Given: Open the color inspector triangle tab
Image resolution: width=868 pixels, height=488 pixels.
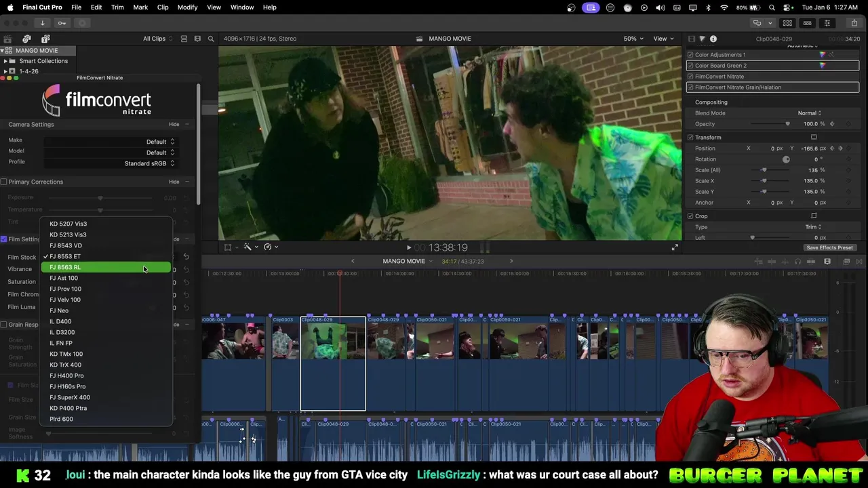Looking at the screenshot, I should click(x=702, y=39).
